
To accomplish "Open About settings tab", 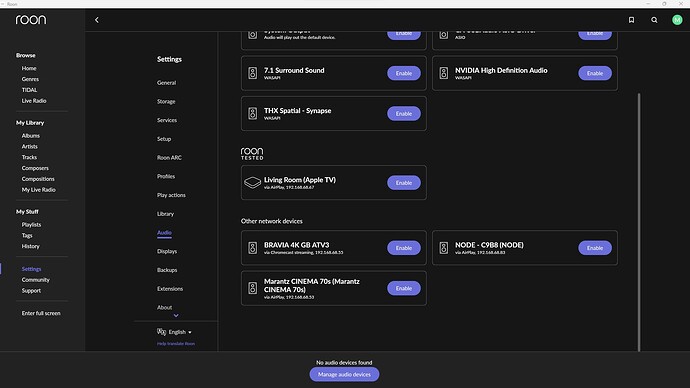I will 165,307.
